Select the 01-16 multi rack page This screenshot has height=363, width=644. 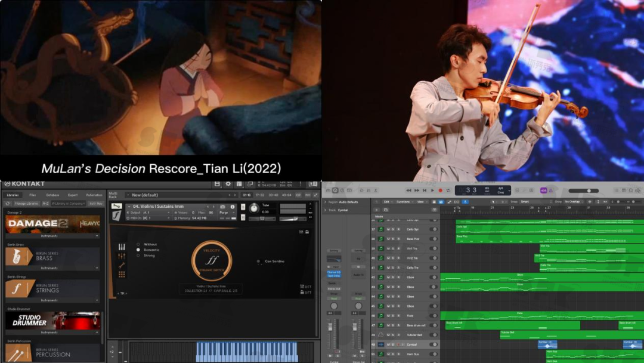(246, 195)
